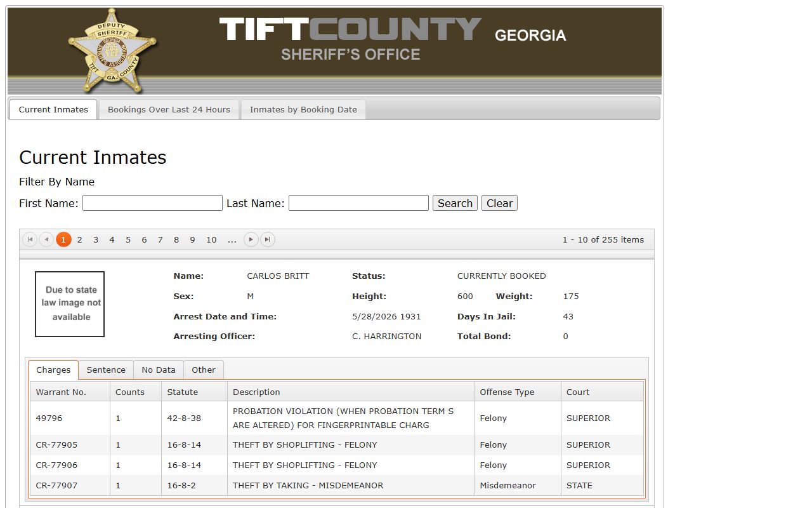Switch to the Sentence tab
The height and width of the screenshot is (508, 812).
[106, 370]
